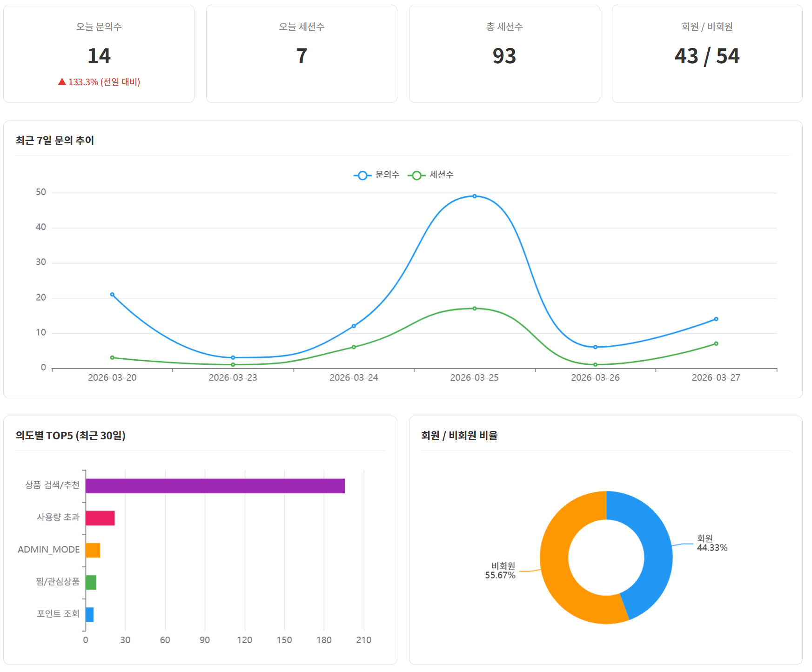Click the 문의수 data point on 2026-03-20
This screenshot has width=812, height=672.
112,295
